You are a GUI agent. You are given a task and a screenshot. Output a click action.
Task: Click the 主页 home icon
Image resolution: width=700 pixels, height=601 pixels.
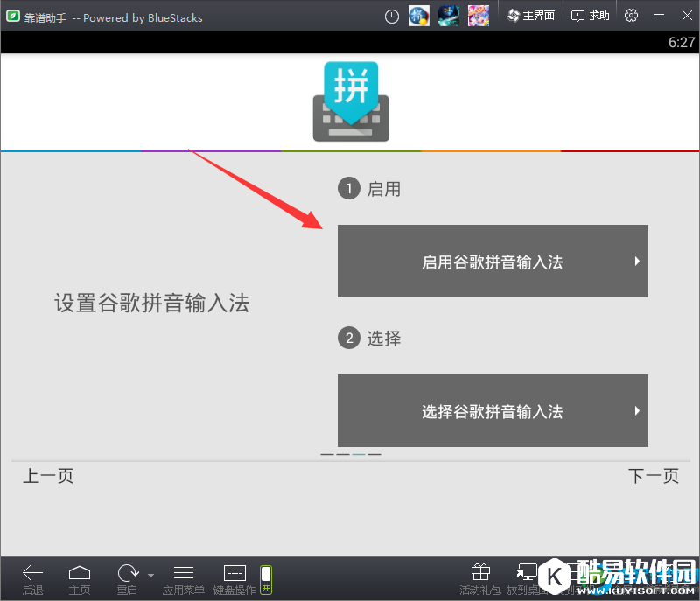[x=80, y=573]
